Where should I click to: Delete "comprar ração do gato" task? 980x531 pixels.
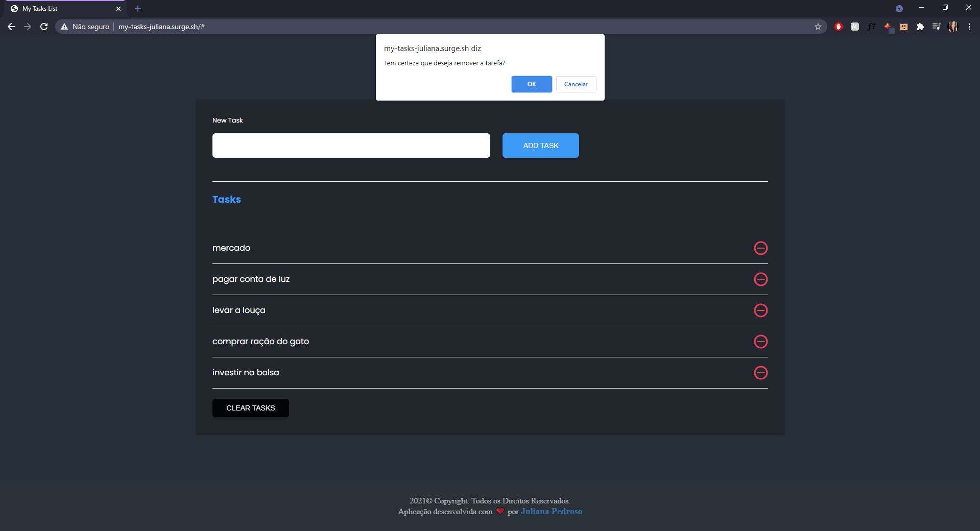760,342
